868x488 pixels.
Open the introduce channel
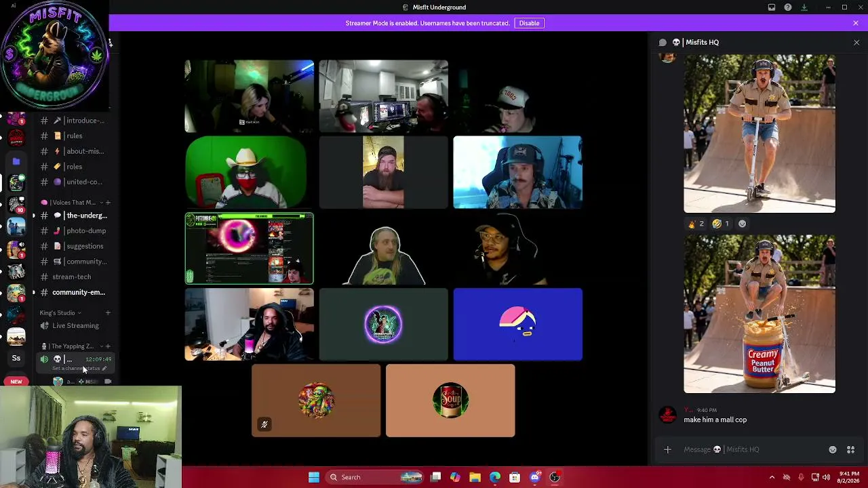coord(76,121)
